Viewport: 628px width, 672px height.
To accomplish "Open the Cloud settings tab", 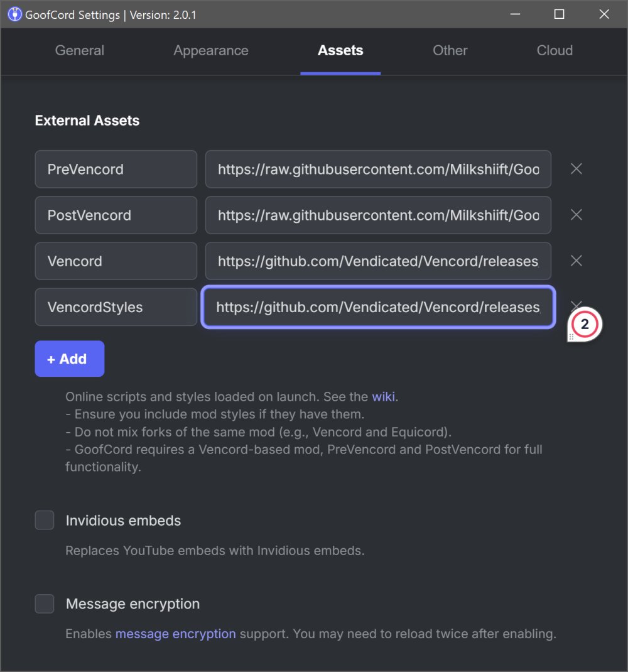I will coord(555,51).
